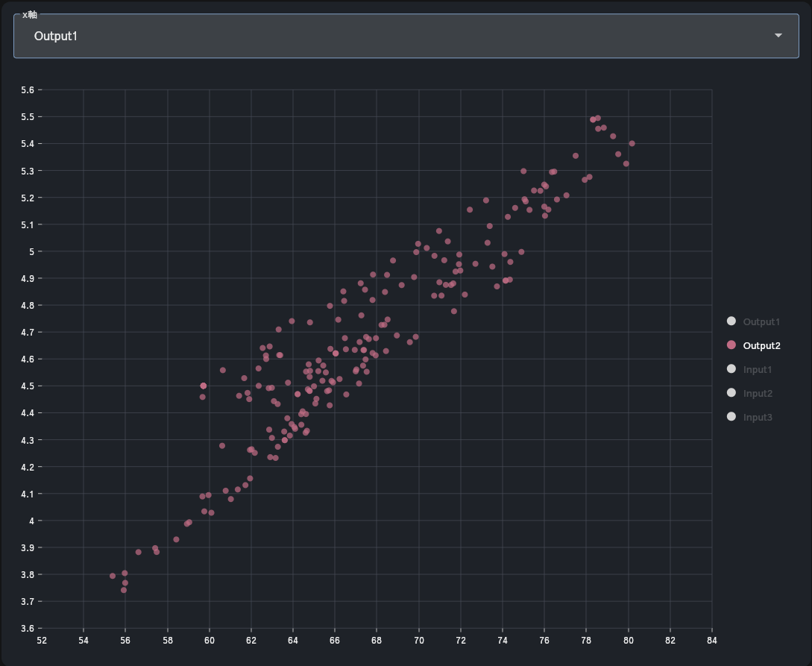Enable the Input2 legend entry
Image resolution: width=812 pixels, height=666 pixels.
click(750, 393)
